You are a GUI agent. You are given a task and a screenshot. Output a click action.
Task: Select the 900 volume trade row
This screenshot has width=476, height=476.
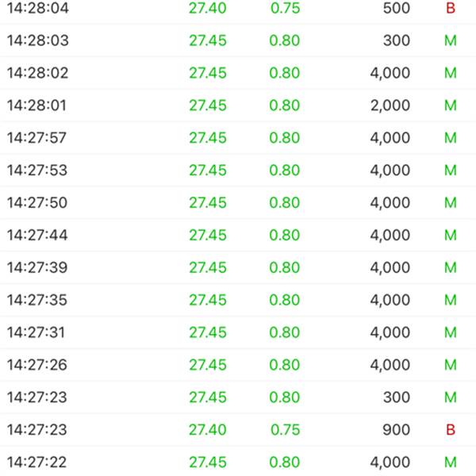238,430
